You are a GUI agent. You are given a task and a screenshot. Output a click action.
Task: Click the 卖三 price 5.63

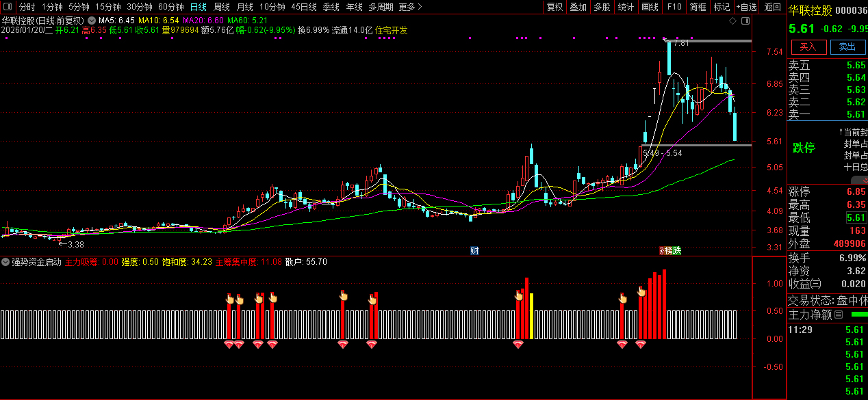[856, 90]
